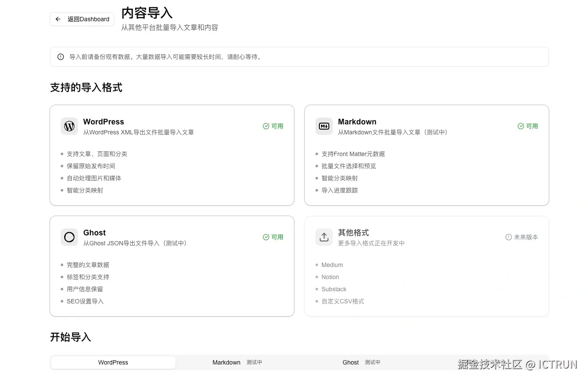Viewport: 588px width, 381px height.
Task: Click the Markdown logo icon
Action: coord(324,126)
